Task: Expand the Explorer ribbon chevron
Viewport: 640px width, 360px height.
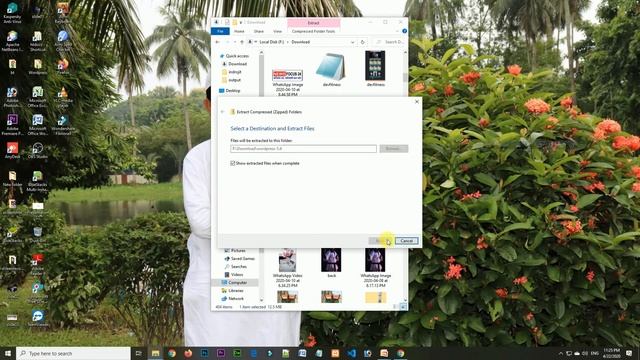Action: [x=397, y=31]
